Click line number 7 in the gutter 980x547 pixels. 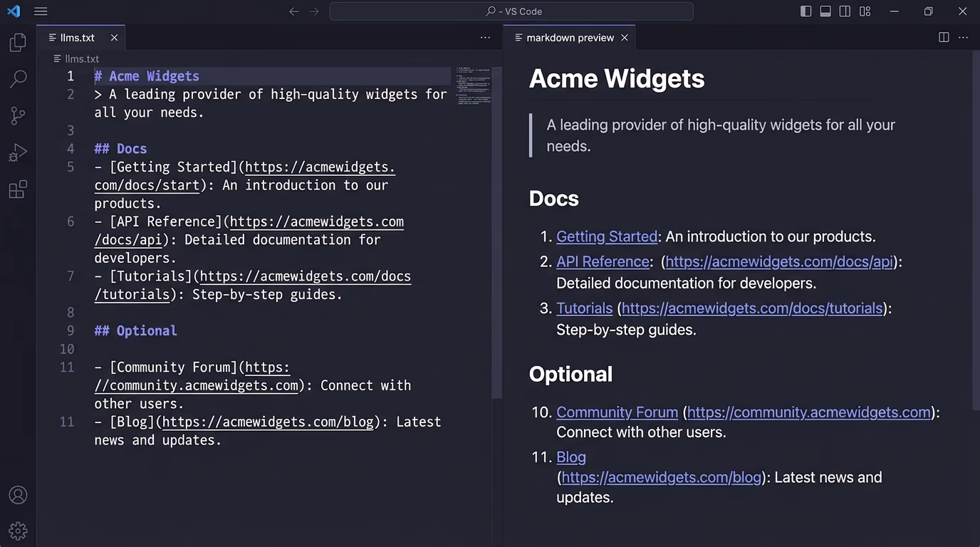[71, 276]
